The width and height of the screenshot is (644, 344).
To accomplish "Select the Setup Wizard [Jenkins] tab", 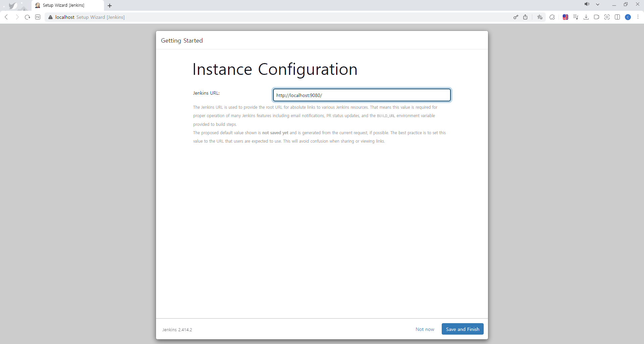I will (68, 5).
